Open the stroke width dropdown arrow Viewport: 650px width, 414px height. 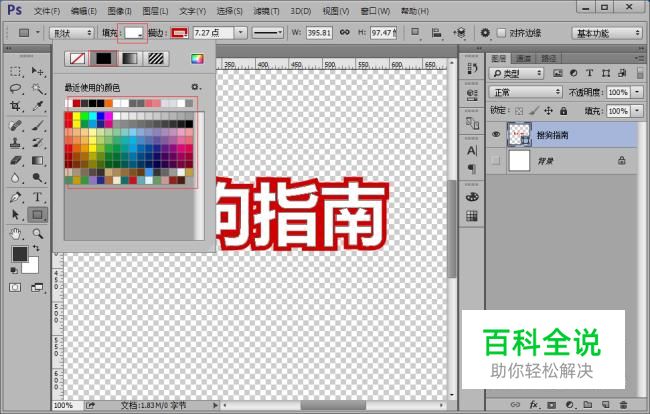240,33
